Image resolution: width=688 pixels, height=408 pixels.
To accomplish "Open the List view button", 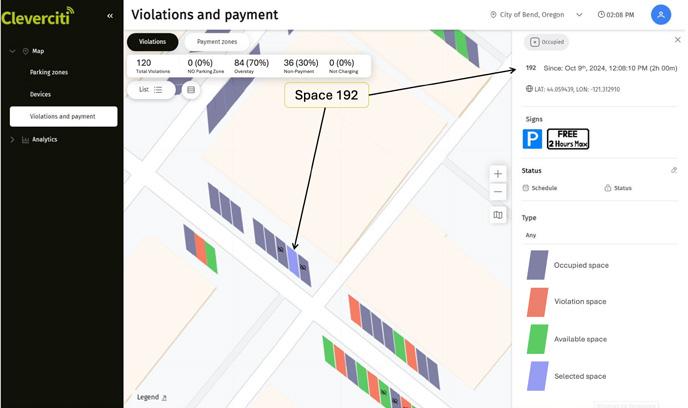I will 151,90.
